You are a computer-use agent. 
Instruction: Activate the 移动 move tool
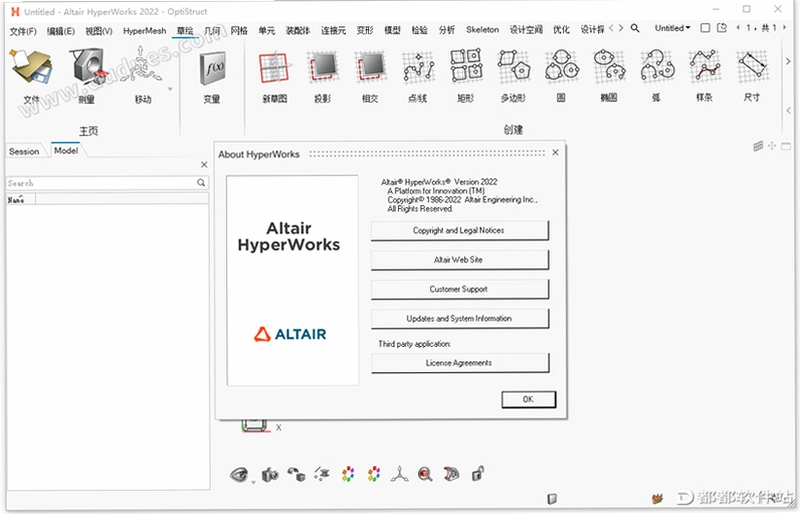tap(143, 76)
